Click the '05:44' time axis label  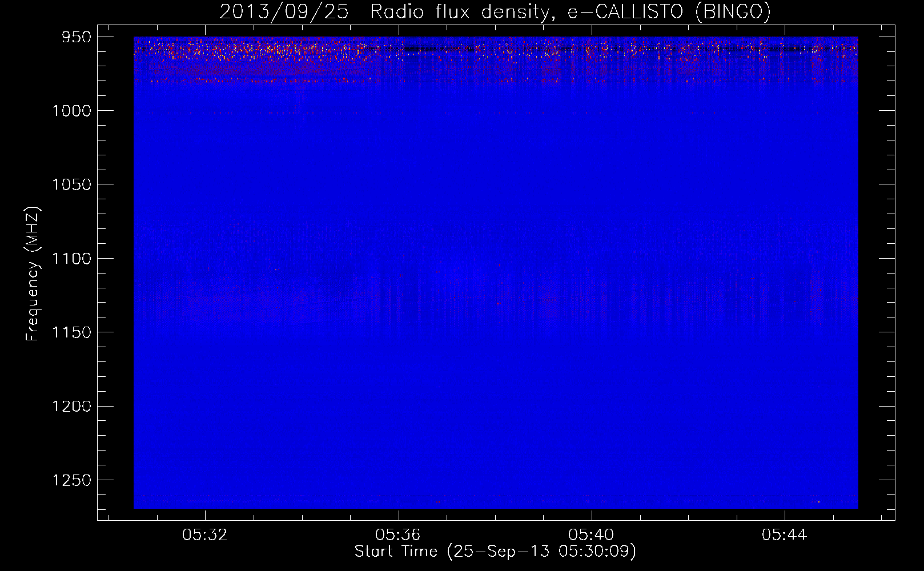784,534
